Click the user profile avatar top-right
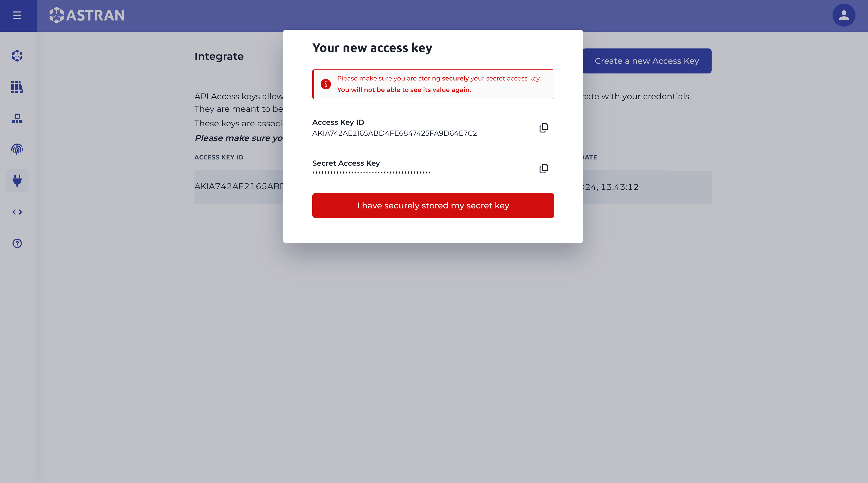 click(844, 15)
